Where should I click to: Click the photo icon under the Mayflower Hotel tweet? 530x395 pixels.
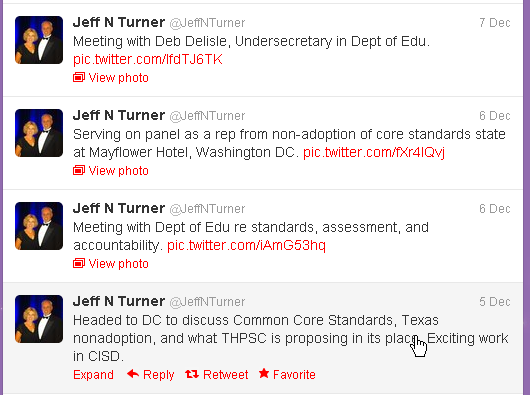pyautogui.click(x=79, y=171)
